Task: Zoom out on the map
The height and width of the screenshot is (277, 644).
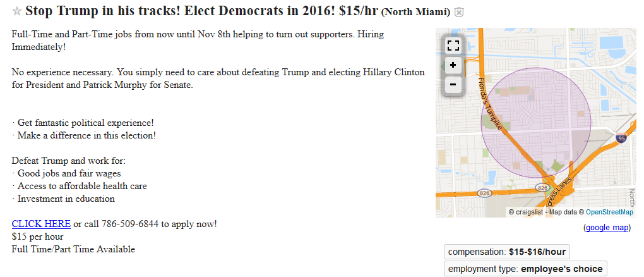Action: tap(453, 84)
